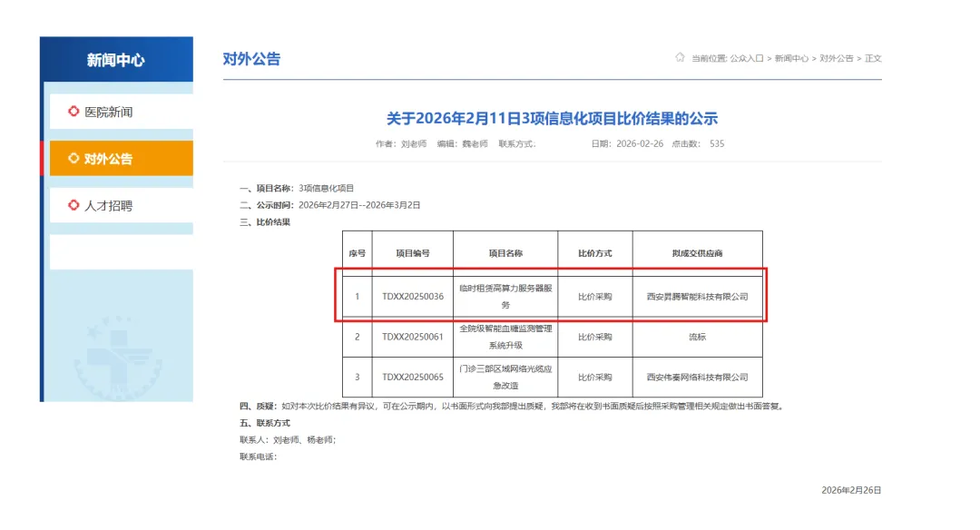Select the 对外公告 sidebar menu item

click(122, 158)
